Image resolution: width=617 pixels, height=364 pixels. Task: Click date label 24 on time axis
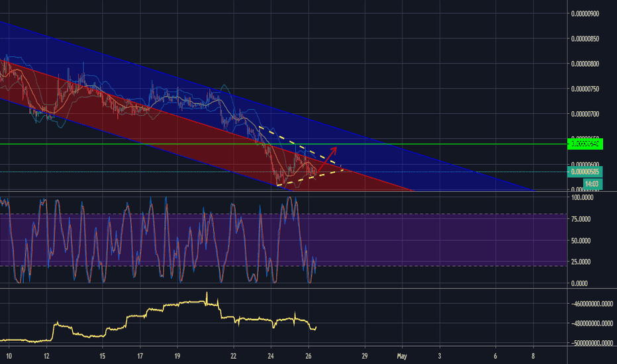pyautogui.click(x=271, y=356)
